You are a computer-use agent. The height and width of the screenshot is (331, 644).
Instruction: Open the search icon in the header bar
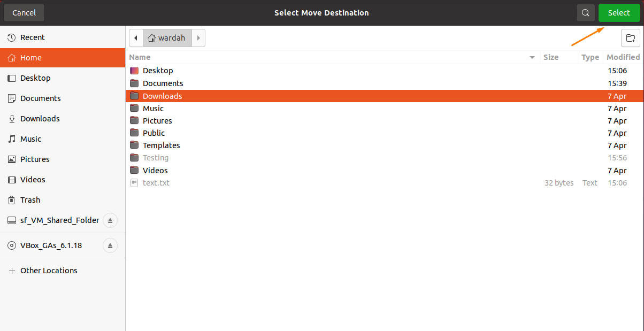pyautogui.click(x=585, y=12)
